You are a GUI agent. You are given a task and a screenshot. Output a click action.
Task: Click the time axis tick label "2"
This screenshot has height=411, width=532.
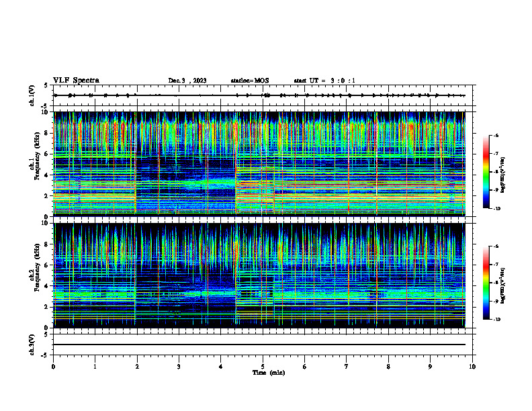click(x=137, y=367)
